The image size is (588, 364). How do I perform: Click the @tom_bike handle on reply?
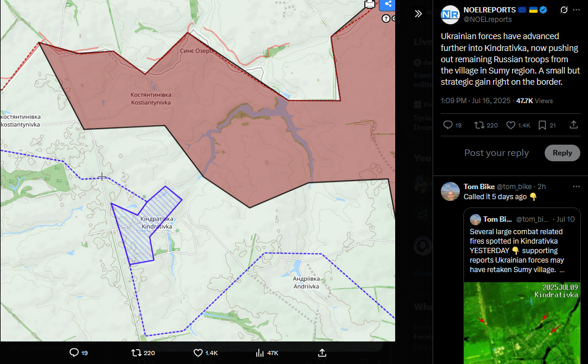(x=514, y=187)
